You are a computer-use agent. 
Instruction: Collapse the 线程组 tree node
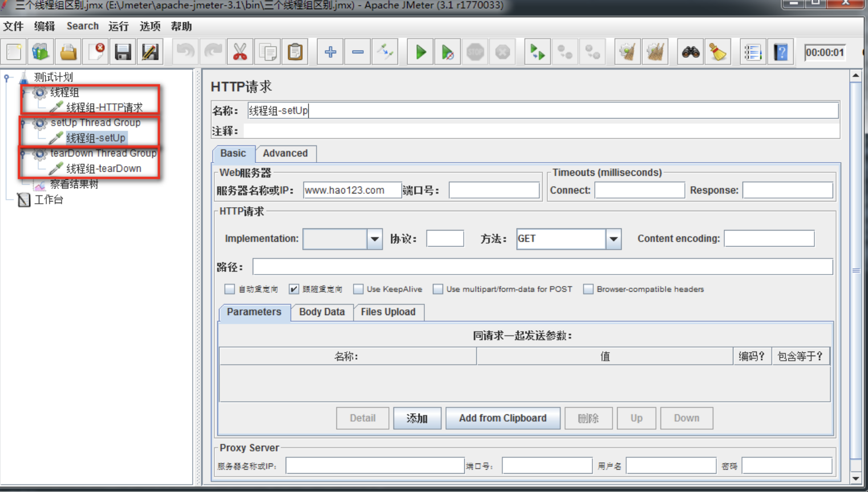[23, 92]
